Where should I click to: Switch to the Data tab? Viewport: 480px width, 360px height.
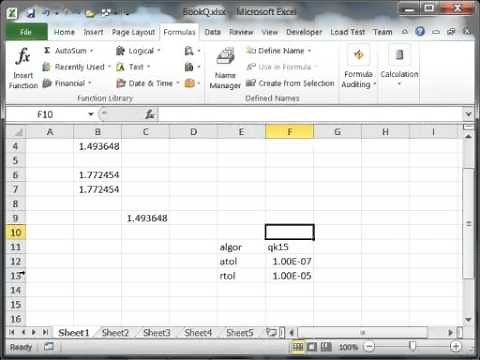coord(212,32)
